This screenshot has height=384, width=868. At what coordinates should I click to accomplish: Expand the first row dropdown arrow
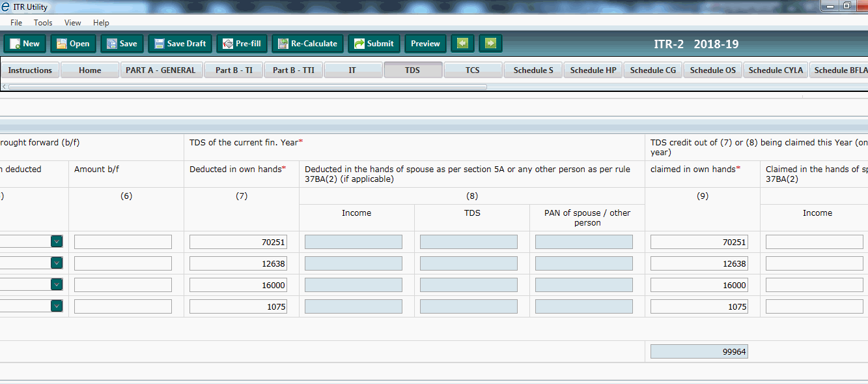(57, 242)
